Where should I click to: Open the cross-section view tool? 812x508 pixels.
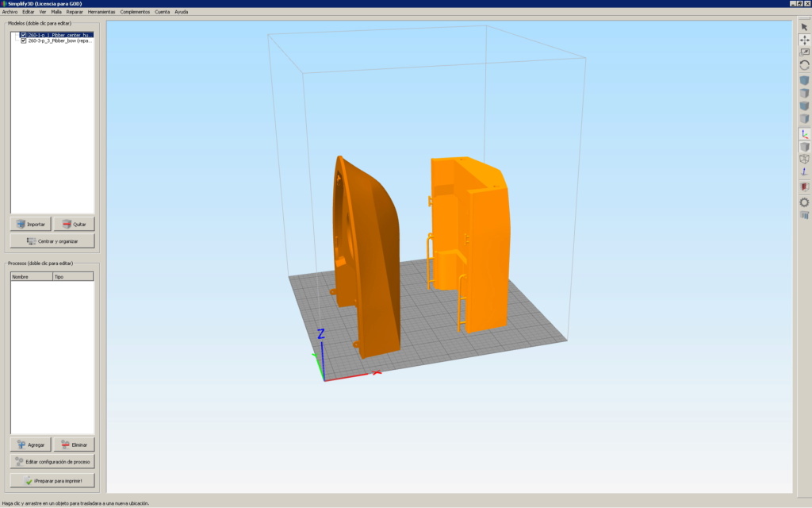(804, 187)
